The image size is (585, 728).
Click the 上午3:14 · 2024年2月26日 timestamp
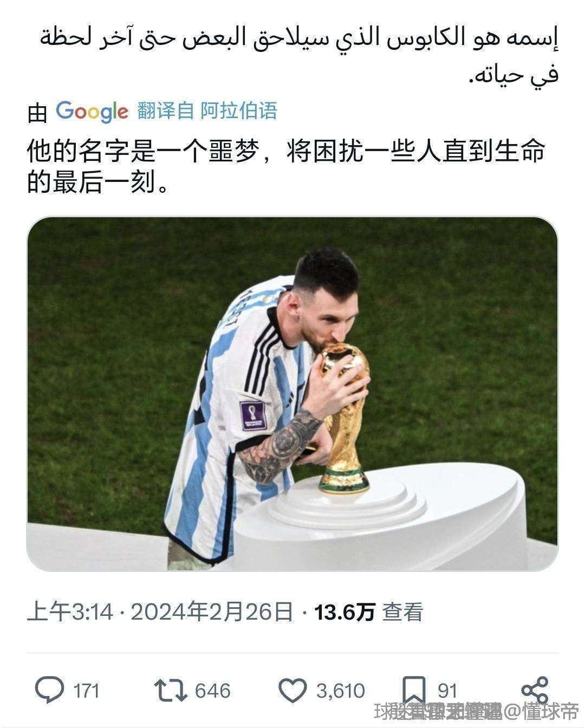click(x=160, y=612)
